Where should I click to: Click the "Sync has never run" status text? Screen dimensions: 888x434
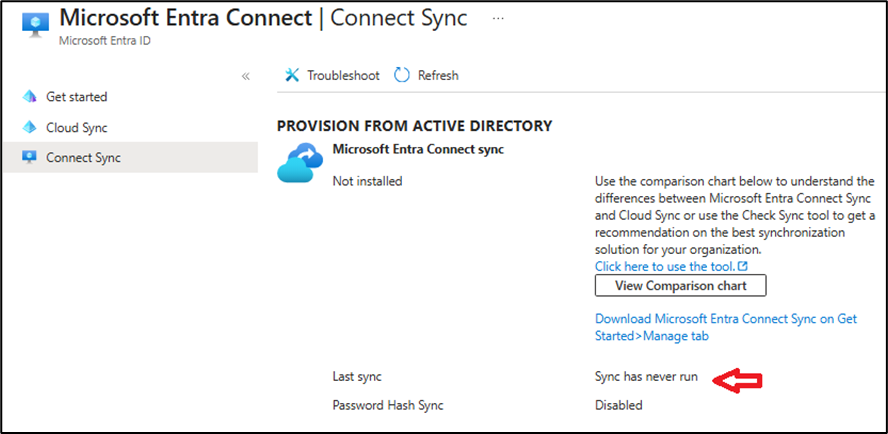pyautogui.click(x=646, y=378)
